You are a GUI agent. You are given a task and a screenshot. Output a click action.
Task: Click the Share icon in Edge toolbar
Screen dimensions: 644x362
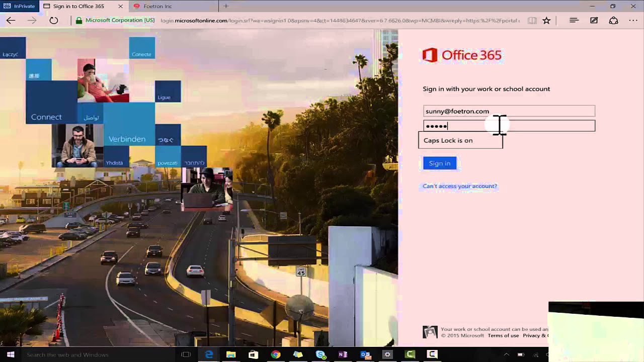coord(613,21)
